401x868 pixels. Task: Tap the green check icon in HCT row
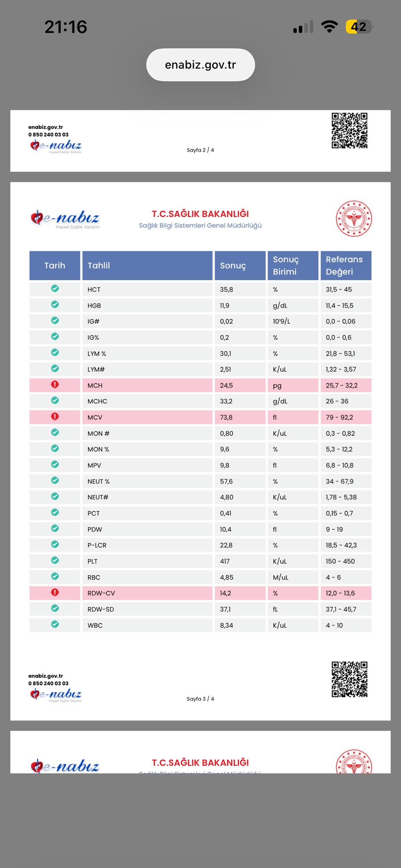(55, 289)
